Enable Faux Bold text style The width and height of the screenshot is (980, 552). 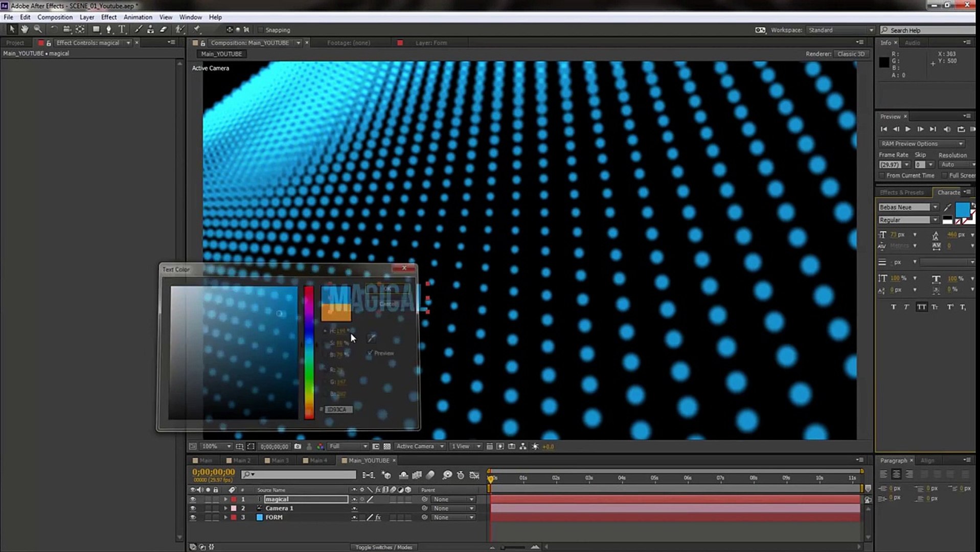pyautogui.click(x=893, y=307)
